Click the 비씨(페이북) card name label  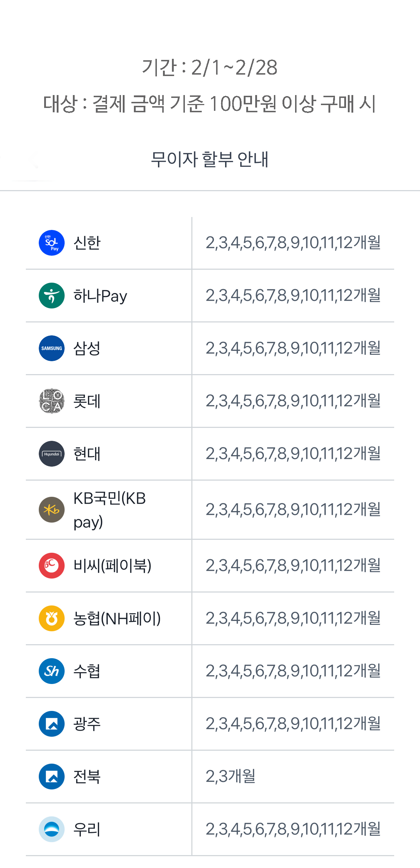point(112,566)
